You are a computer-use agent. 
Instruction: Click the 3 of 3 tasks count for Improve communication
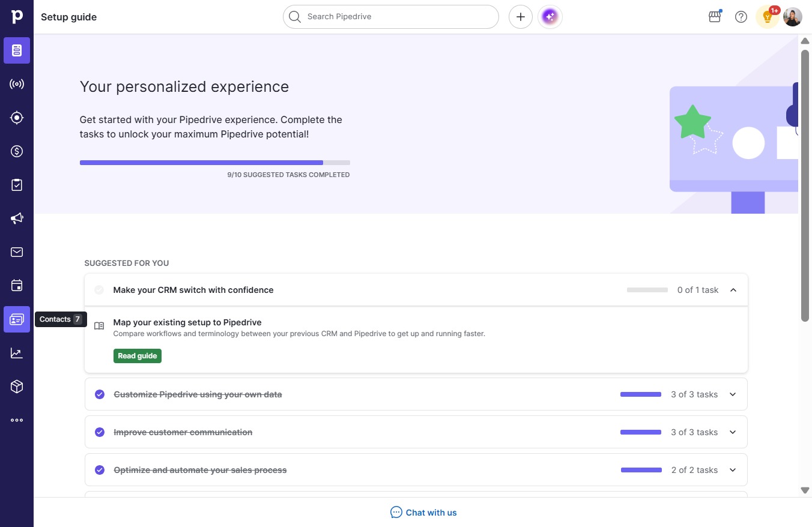point(694,432)
